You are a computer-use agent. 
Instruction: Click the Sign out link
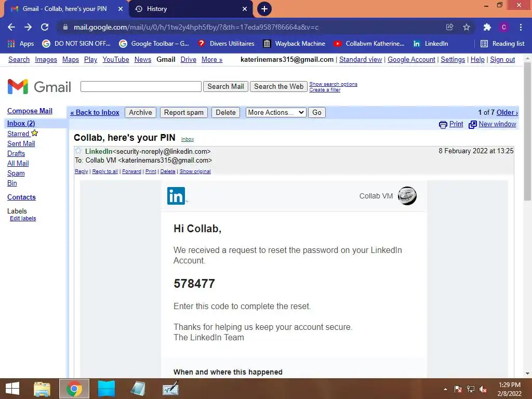(x=502, y=59)
